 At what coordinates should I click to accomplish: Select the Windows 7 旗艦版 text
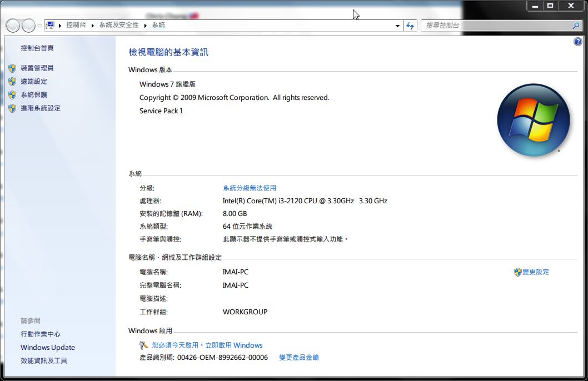point(168,84)
